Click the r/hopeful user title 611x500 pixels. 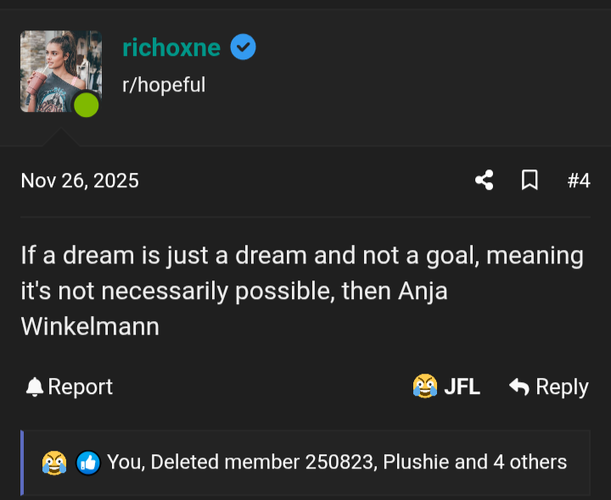tap(164, 85)
